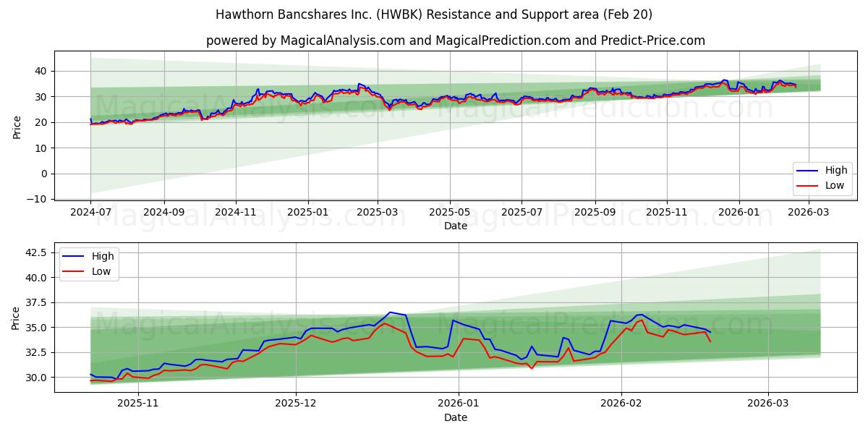
Task: Click the 'Date' axis label under top chart
Action: pyautogui.click(x=456, y=226)
